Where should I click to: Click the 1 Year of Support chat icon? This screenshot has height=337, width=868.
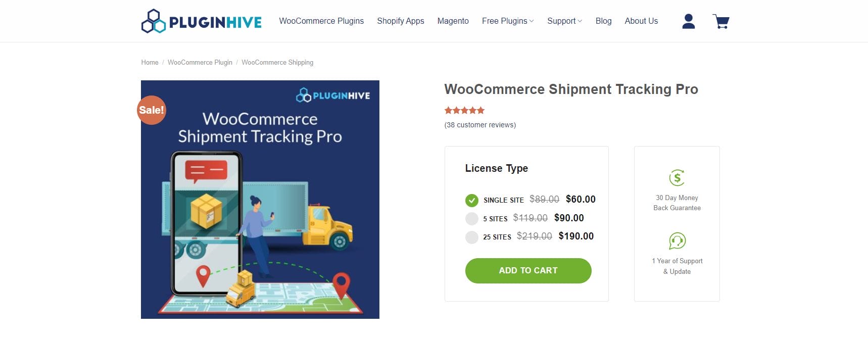(x=677, y=242)
